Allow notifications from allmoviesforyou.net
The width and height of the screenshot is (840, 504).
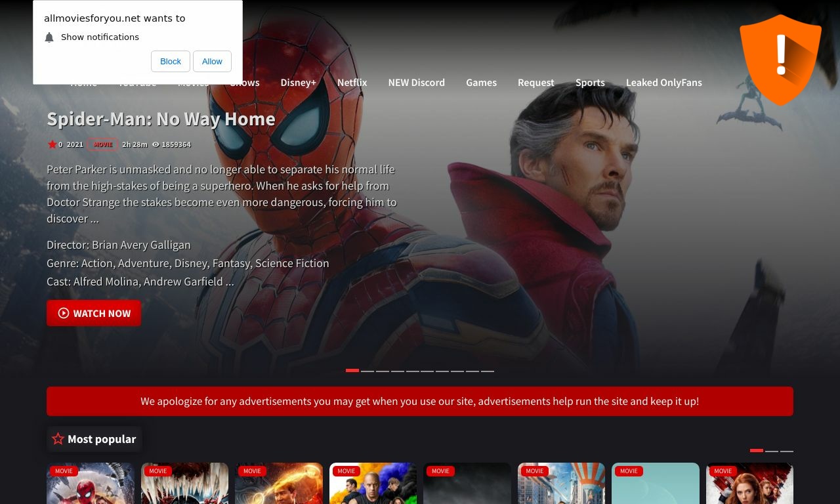(x=212, y=61)
